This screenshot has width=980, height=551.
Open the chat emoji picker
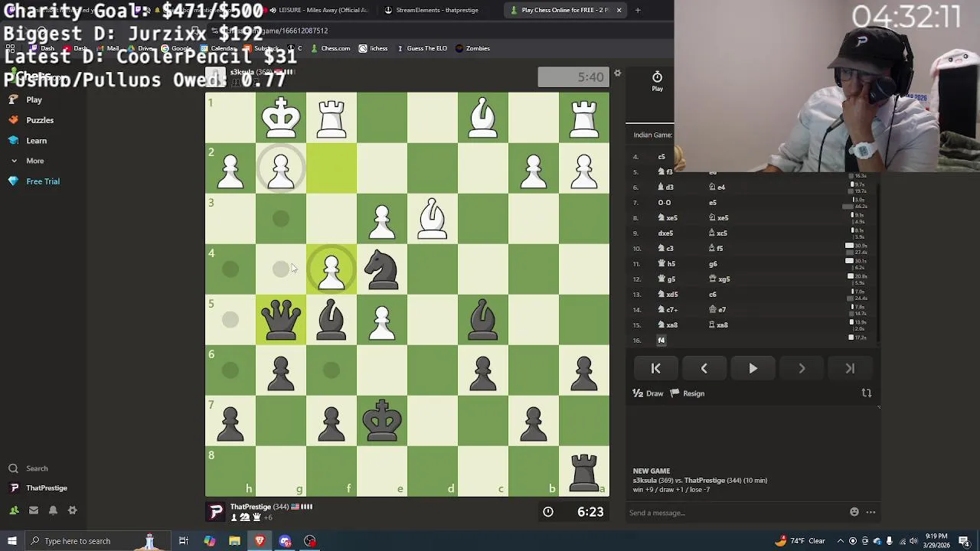854,512
